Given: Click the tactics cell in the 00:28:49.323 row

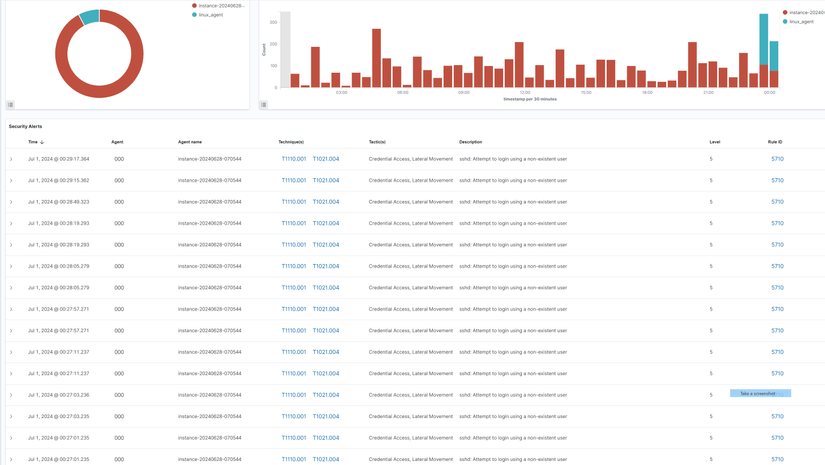Looking at the screenshot, I should coord(410,202).
